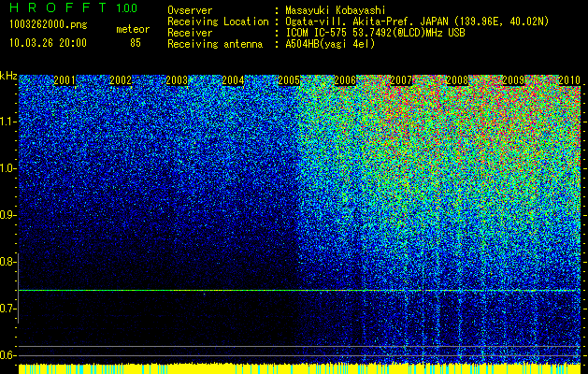Click the ICOM IC-575 receiver text
Image resolution: width=588 pixels, height=374 pixels.
pyautogui.click(x=375, y=33)
